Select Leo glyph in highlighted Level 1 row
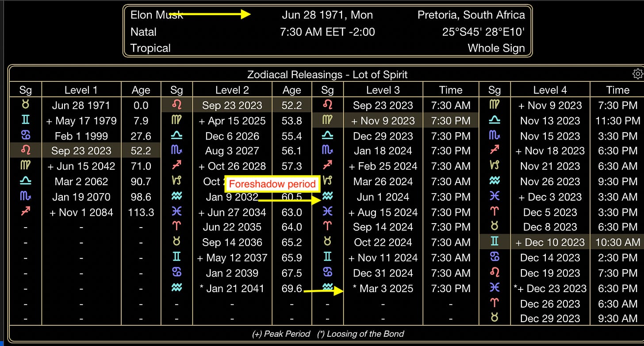The image size is (644, 346). pos(25,151)
